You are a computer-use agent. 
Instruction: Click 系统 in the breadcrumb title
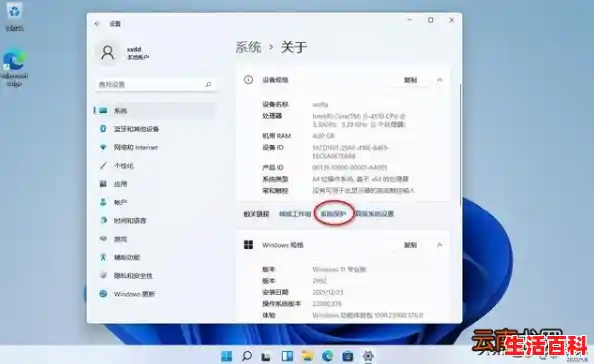pos(249,47)
